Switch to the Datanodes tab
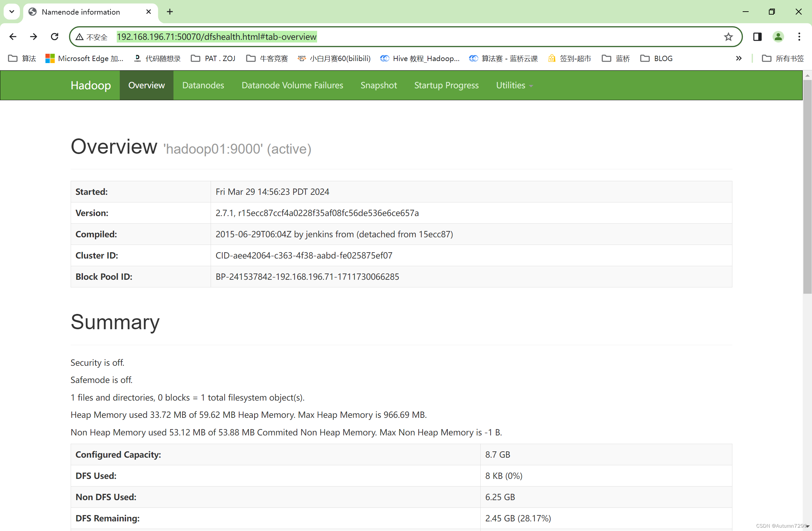812x531 pixels. pyautogui.click(x=203, y=85)
